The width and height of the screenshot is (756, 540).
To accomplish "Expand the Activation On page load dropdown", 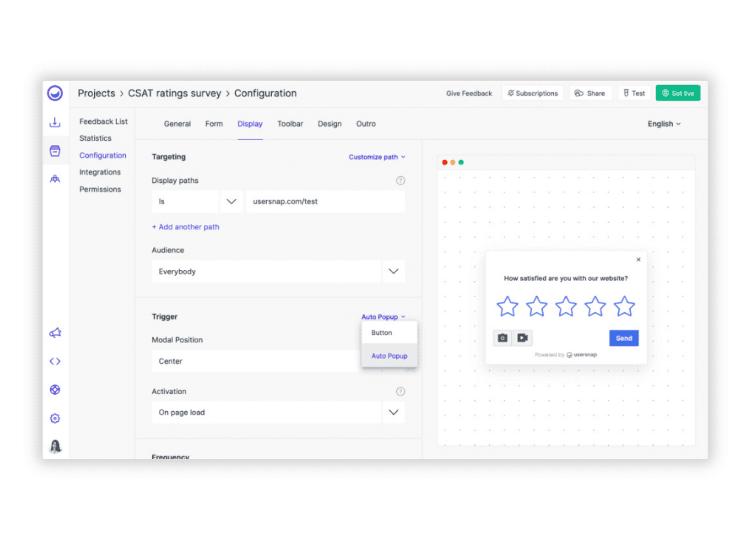I will click(393, 412).
